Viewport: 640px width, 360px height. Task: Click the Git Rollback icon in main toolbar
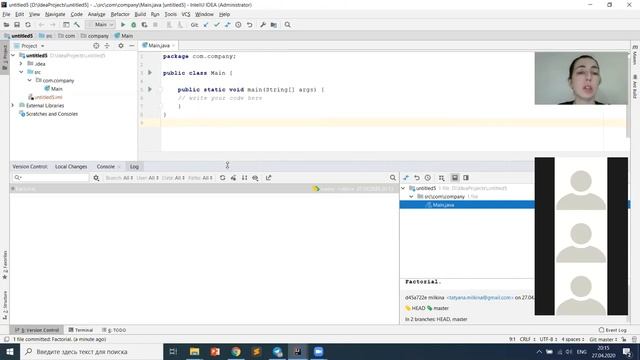249,25
